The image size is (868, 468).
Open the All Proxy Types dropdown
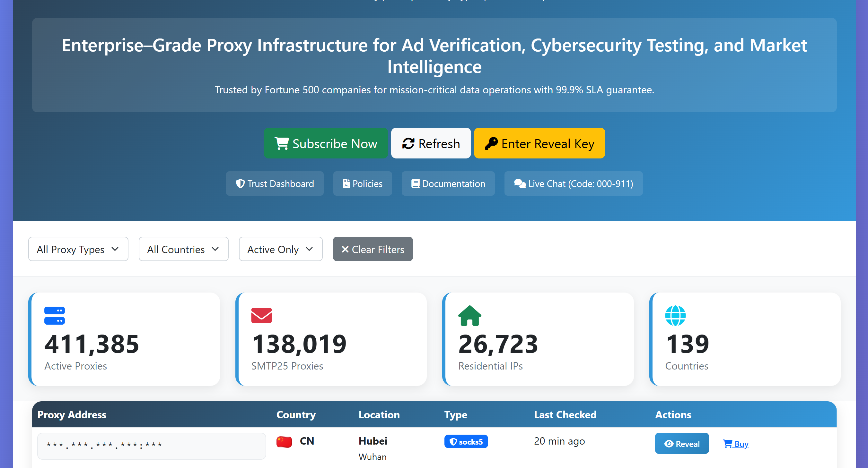coord(78,249)
